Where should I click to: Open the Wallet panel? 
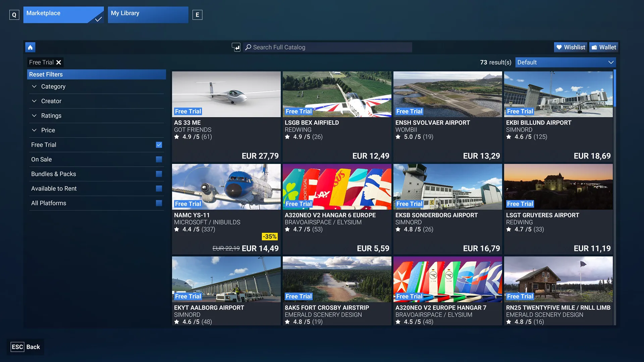603,47
